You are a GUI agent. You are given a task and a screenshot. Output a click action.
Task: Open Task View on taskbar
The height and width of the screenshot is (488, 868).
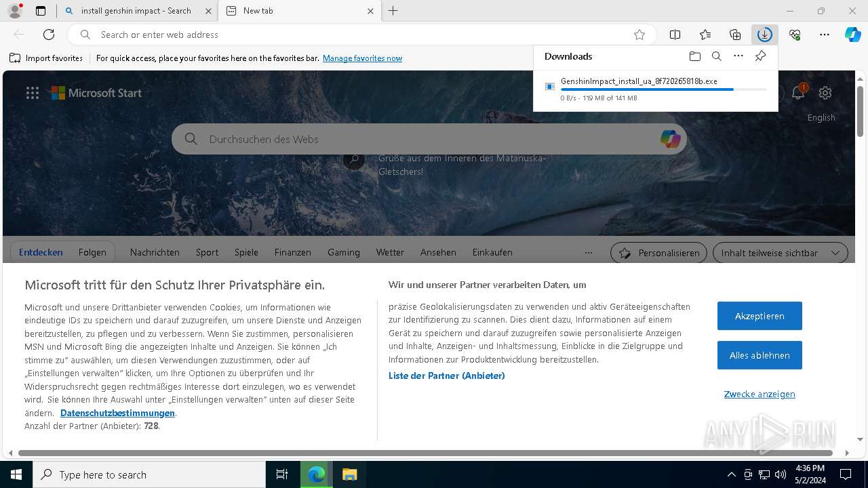(x=282, y=474)
